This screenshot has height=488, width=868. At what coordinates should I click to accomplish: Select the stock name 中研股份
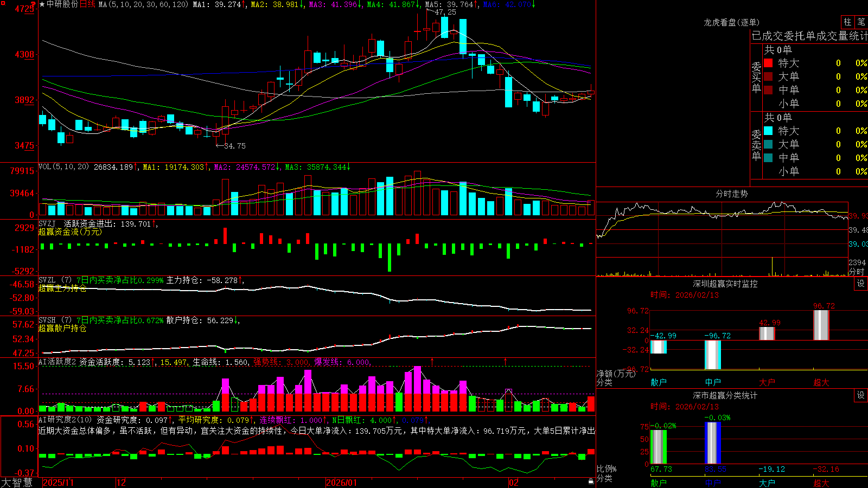pyautogui.click(x=62, y=4)
